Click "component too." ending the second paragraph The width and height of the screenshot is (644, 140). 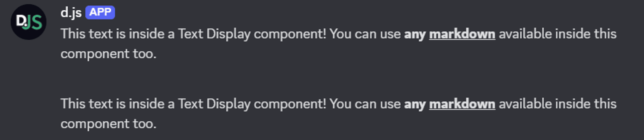click(108, 124)
